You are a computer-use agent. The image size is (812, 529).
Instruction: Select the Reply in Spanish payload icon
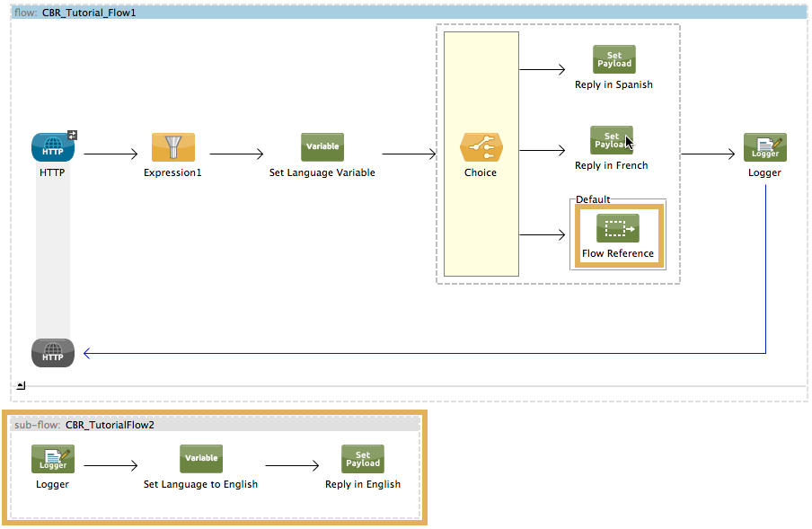pos(613,60)
